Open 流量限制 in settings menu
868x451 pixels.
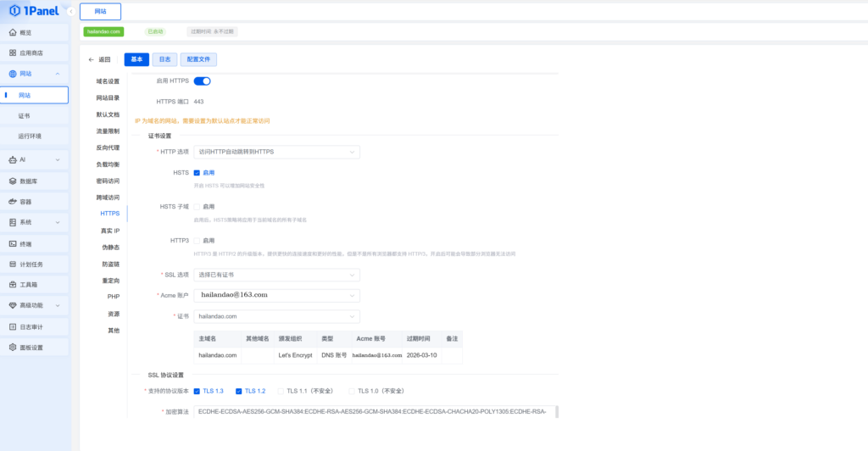108,131
